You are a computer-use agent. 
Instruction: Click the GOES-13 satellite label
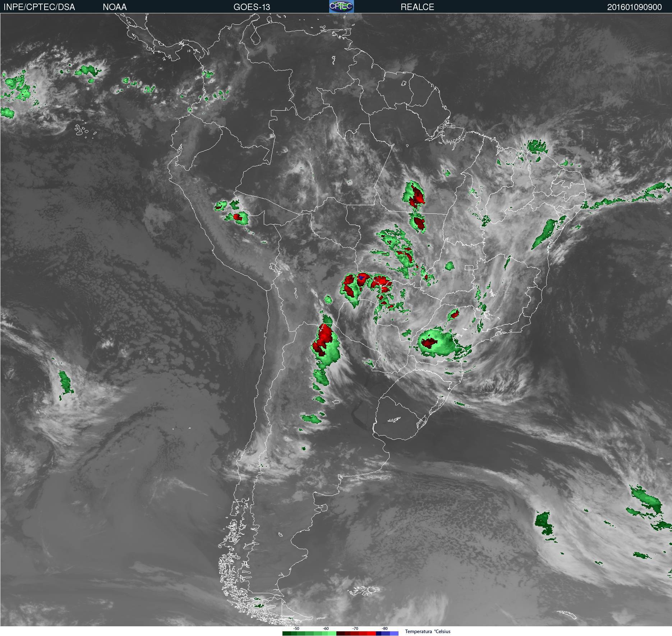252,7
